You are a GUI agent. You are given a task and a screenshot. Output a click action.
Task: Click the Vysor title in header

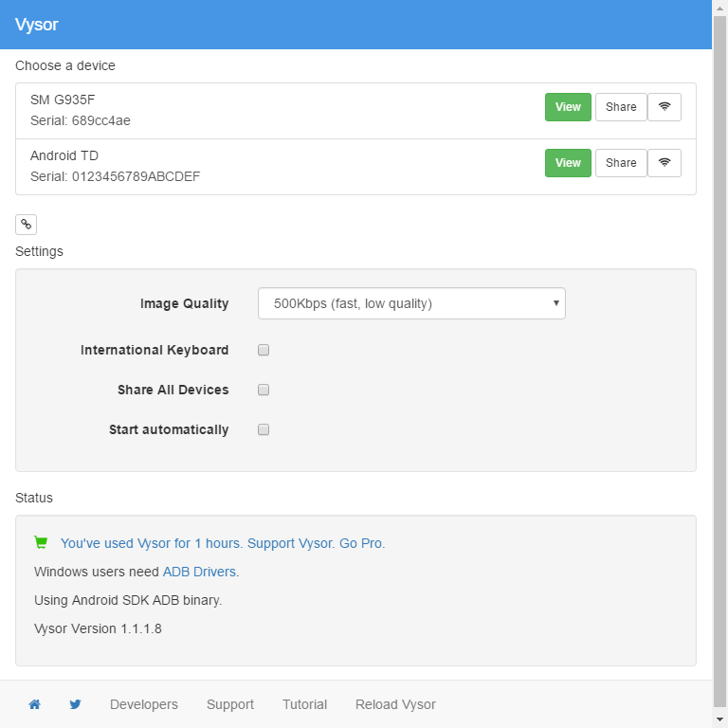point(37,25)
